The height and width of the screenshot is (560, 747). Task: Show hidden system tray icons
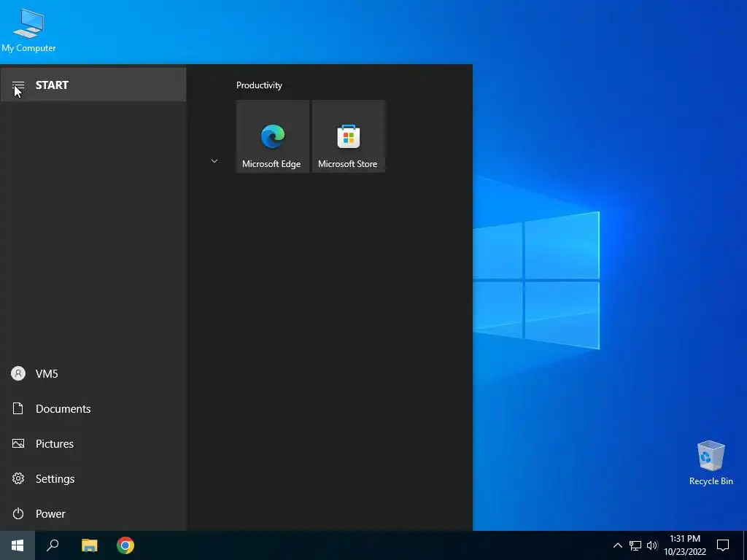(617, 545)
